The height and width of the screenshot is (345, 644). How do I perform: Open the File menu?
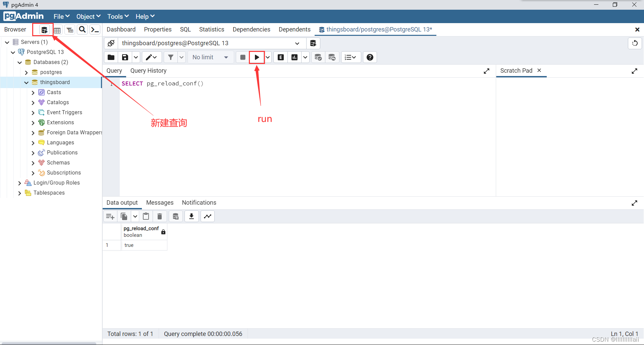61,16
